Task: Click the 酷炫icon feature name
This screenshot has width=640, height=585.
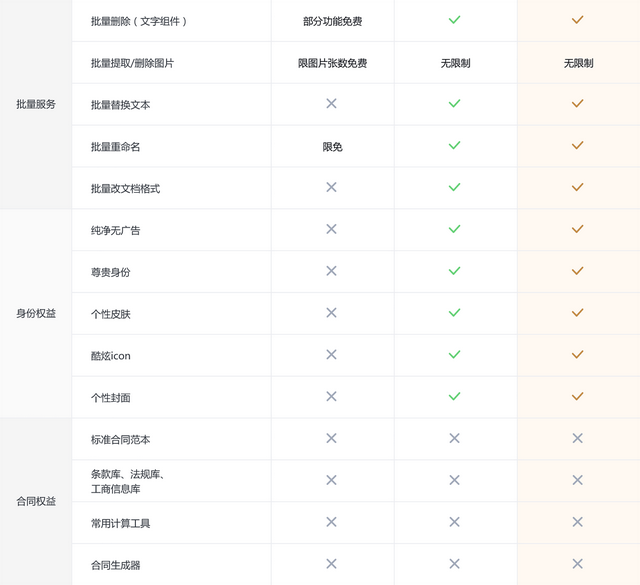Action: (111, 356)
